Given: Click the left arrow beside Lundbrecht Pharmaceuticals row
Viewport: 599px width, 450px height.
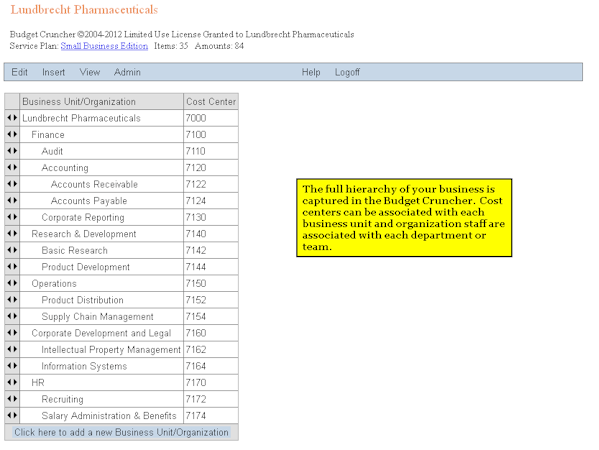Looking at the screenshot, I should pos(9,118).
